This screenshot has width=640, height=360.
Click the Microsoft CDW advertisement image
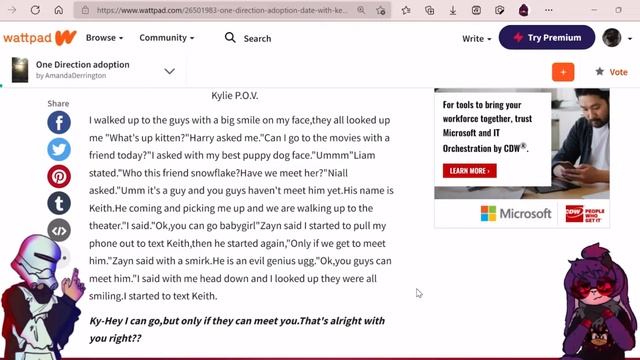pos(522,158)
